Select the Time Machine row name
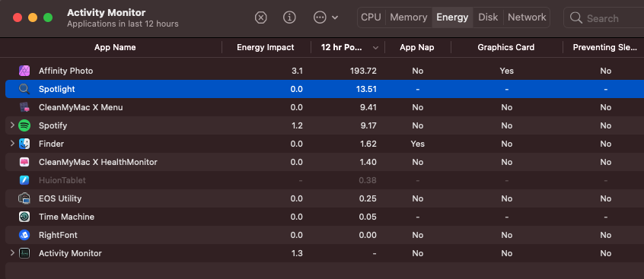 pos(66,217)
